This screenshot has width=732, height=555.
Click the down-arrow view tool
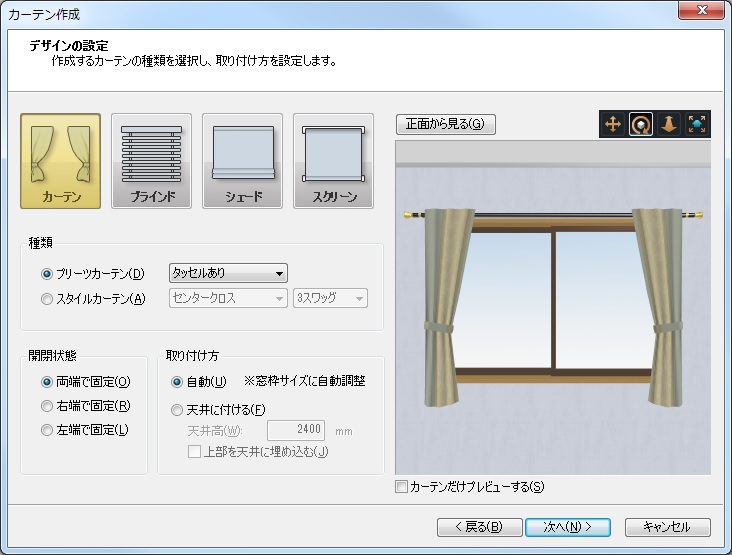668,124
